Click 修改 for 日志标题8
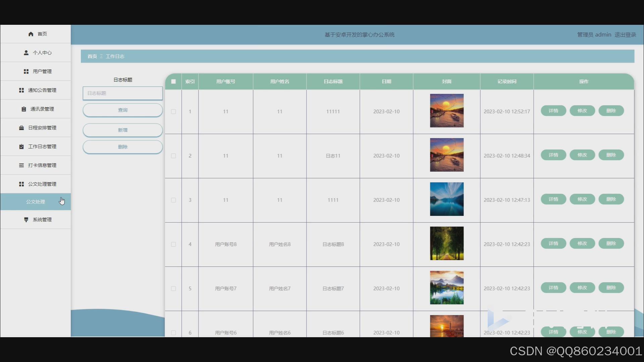 [582, 243]
